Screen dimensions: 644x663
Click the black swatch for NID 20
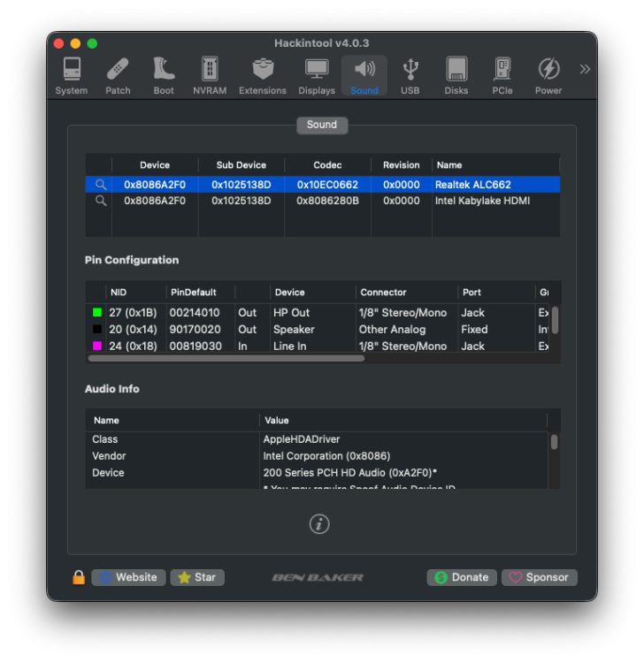[x=97, y=329]
